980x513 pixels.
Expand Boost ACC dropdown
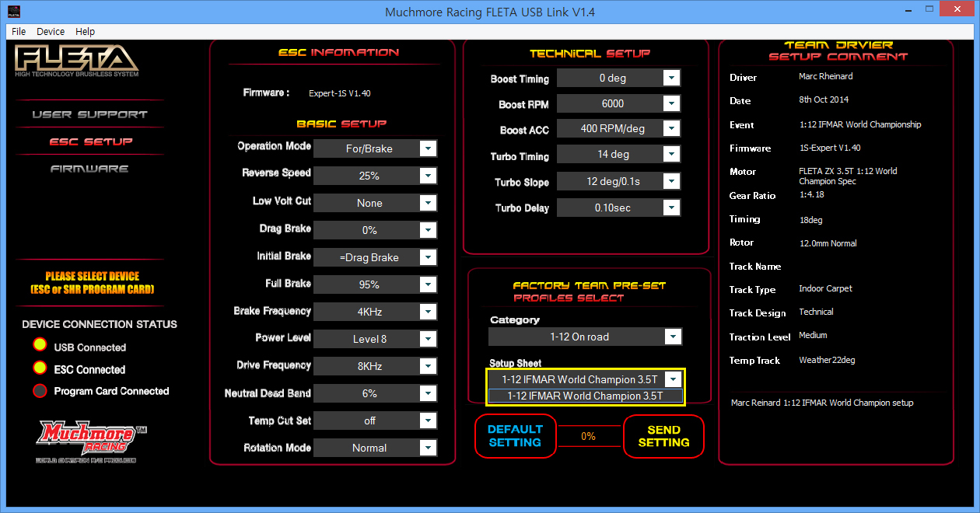click(671, 129)
